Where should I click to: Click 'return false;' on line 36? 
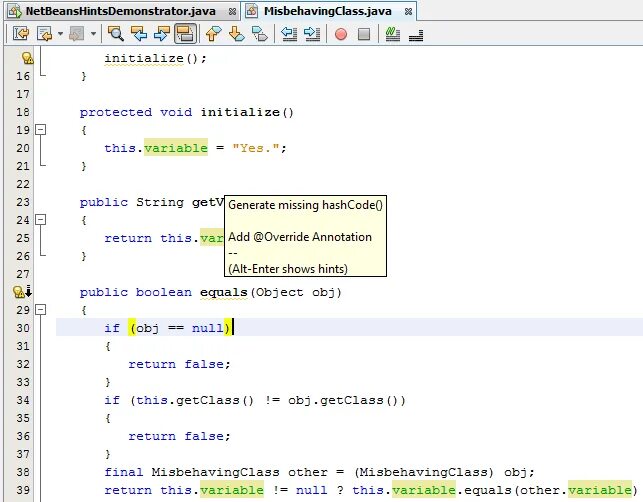click(x=179, y=436)
